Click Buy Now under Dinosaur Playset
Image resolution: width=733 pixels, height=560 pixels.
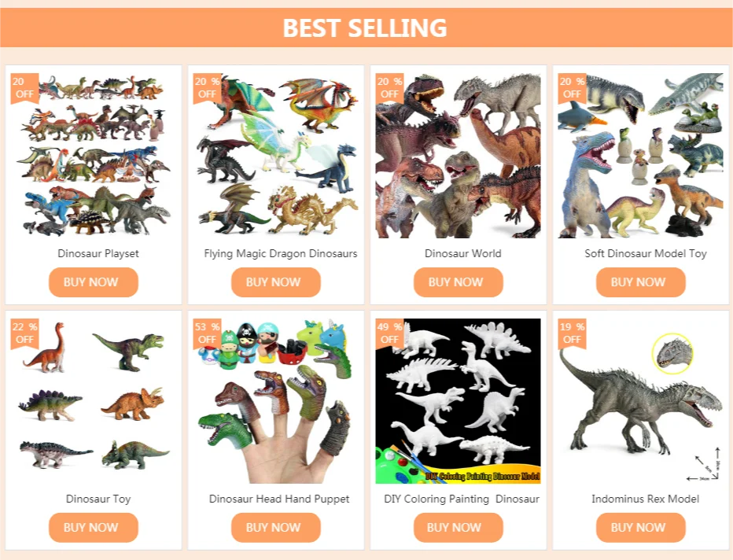pos(94,282)
